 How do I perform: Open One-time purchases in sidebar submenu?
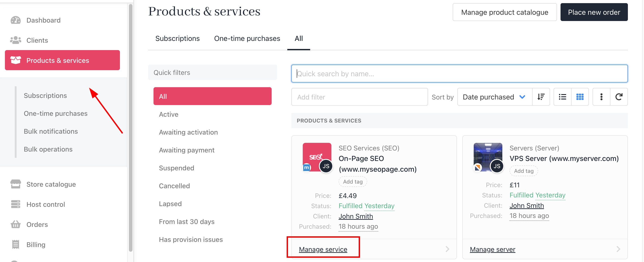pyautogui.click(x=55, y=113)
